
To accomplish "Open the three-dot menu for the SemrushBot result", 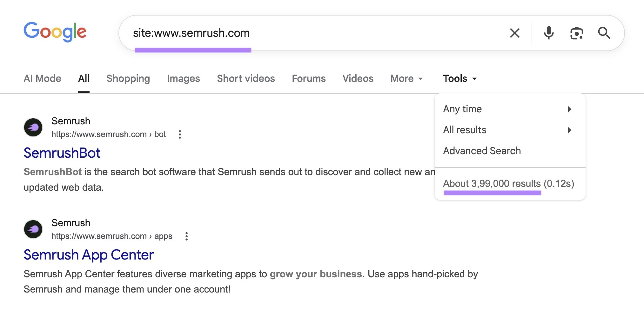I will 180,135.
